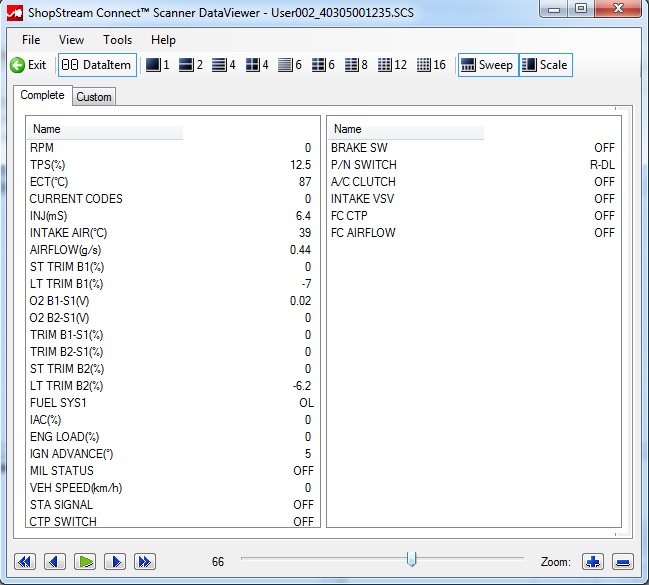Select the STA SIGNAL row
This screenshot has height=585, width=649.
click(x=173, y=505)
